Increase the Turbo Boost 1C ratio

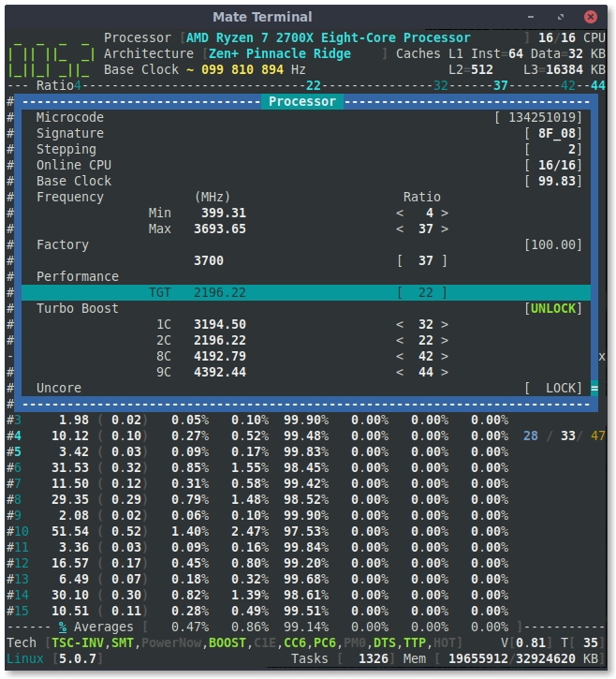(x=445, y=324)
